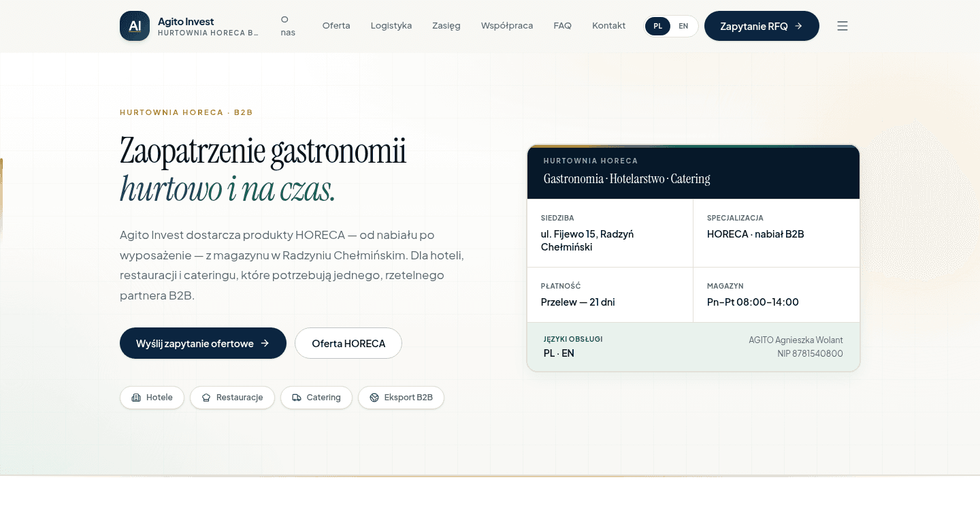Switch language to PL

tap(658, 26)
